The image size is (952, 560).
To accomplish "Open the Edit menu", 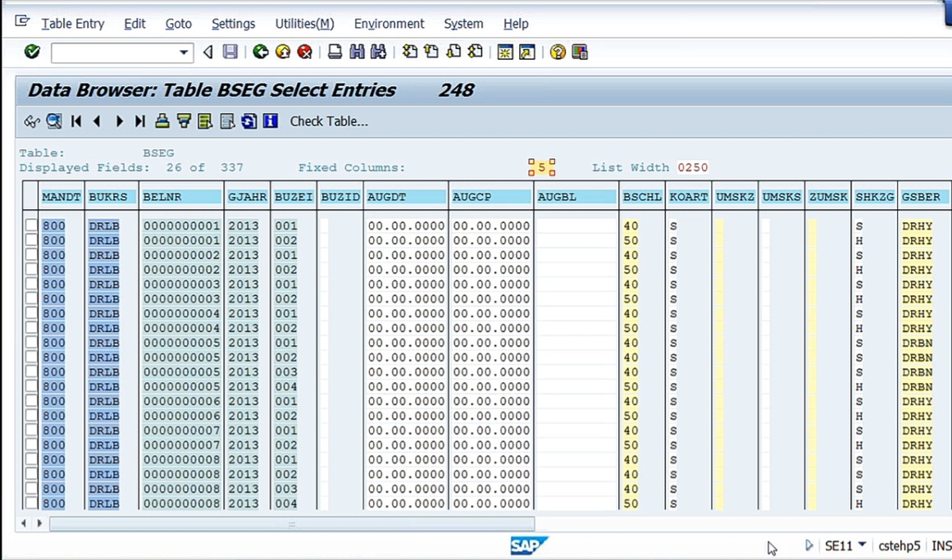I will tap(134, 24).
